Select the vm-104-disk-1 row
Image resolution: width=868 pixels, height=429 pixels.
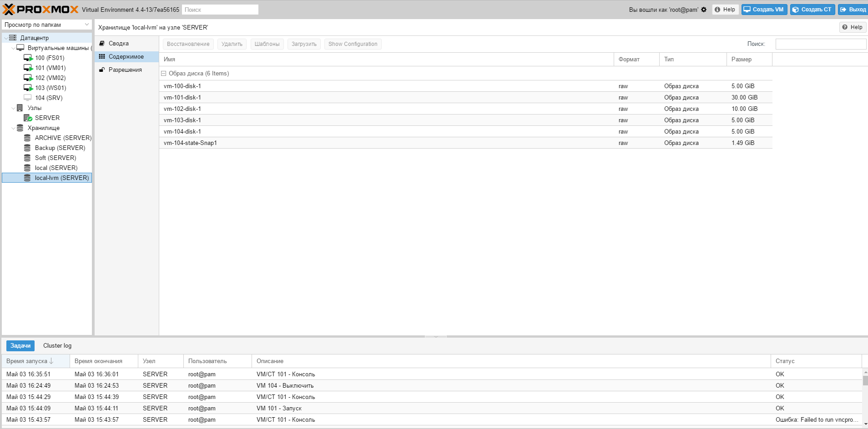[465, 131]
